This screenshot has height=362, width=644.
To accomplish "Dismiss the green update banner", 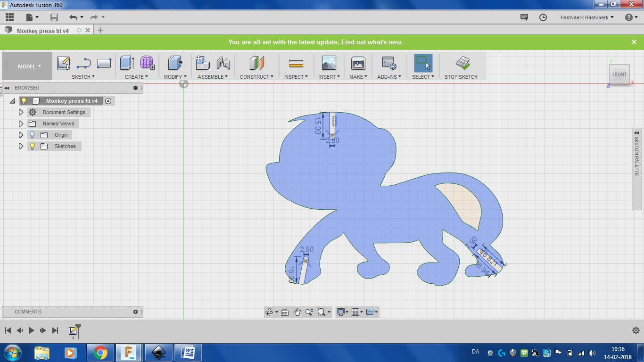I will point(634,42).
